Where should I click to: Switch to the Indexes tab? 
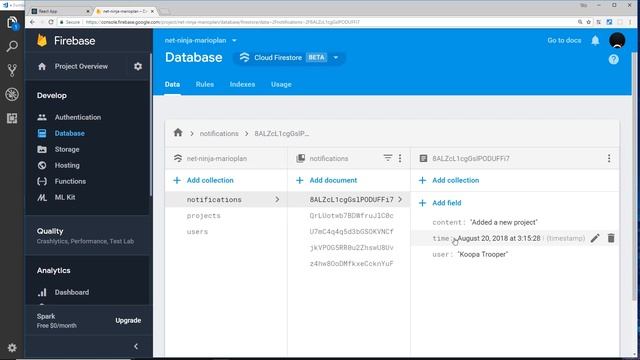point(242,84)
